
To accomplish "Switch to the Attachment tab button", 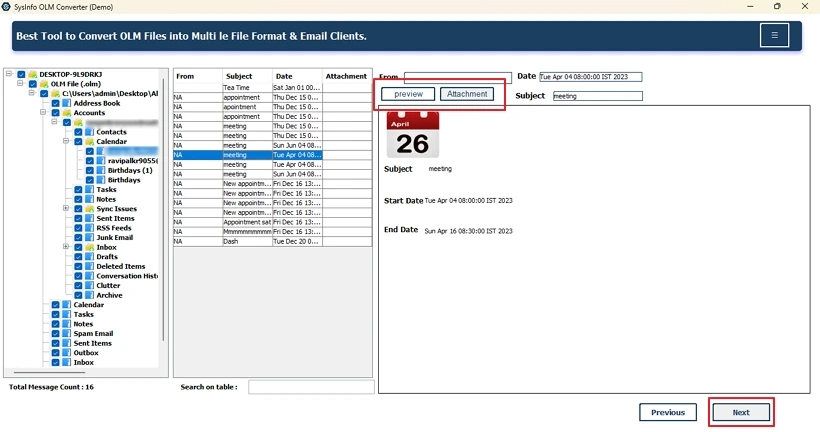I will click(x=467, y=94).
